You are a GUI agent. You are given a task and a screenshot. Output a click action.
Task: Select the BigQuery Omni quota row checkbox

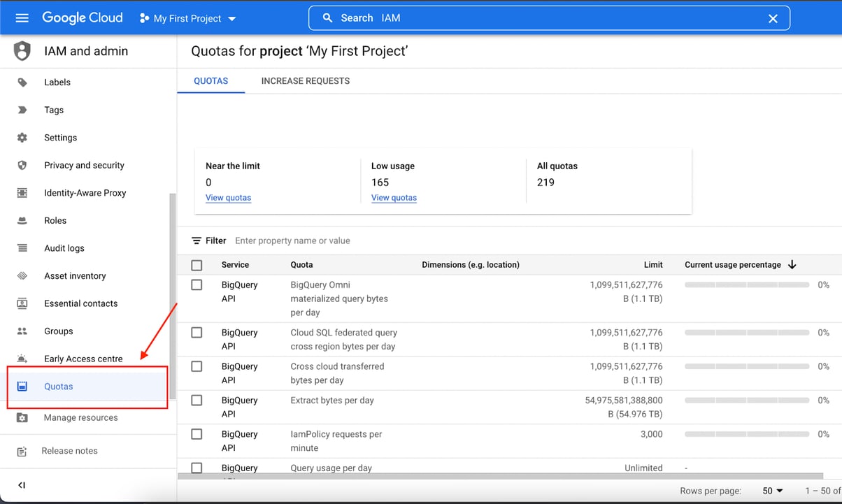click(x=197, y=285)
